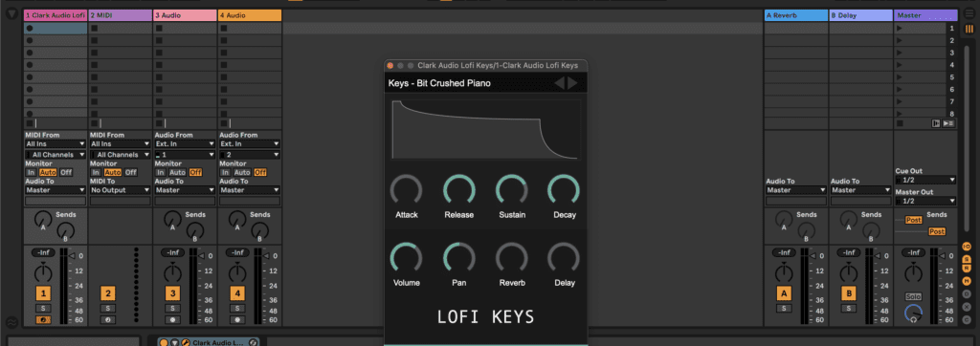This screenshot has height=346, width=980.
Task: Arm 2 MIDI track for recording
Action: click(x=107, y=320)
